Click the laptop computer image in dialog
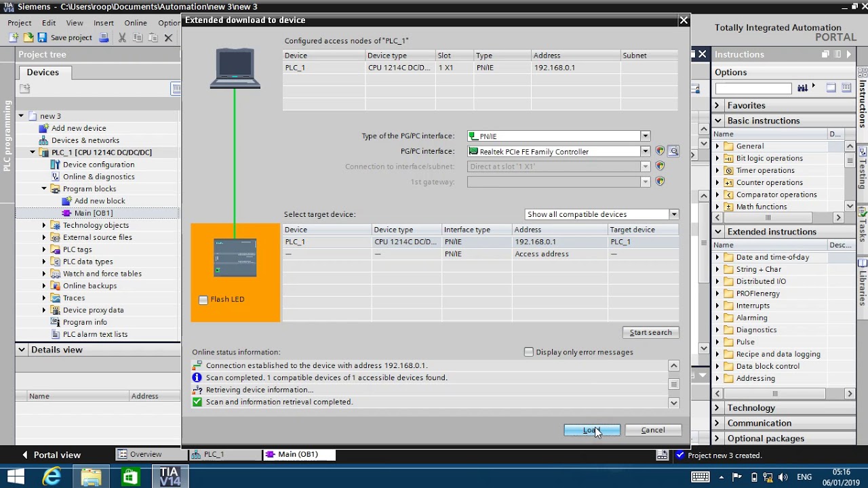This screenshot has width=868, height=488. point(235,68)
